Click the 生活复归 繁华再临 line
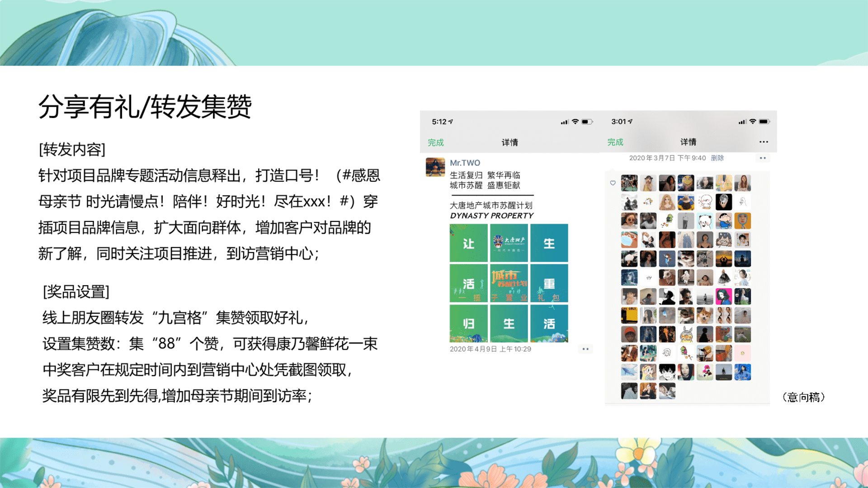 [485, 175]
